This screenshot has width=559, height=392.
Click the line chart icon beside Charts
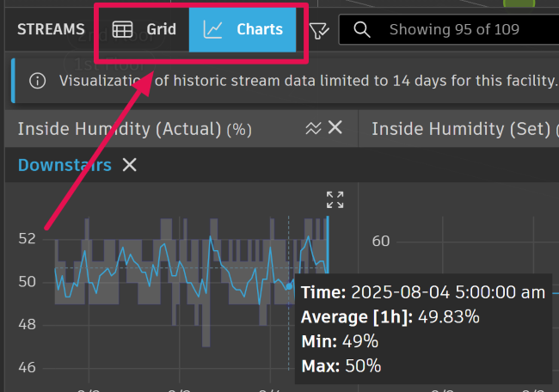pos(212,30)
